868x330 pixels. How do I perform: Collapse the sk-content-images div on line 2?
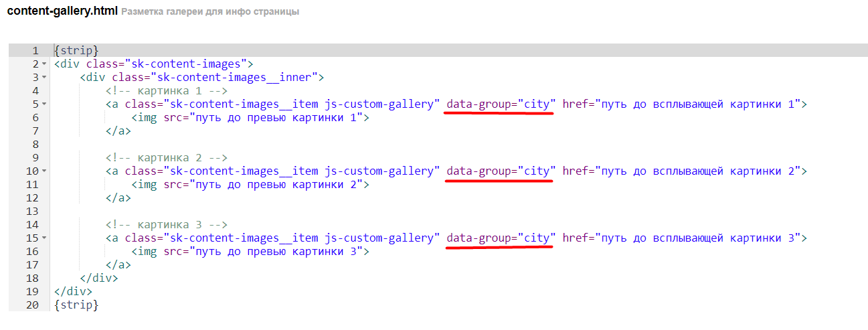coord(44,64)
